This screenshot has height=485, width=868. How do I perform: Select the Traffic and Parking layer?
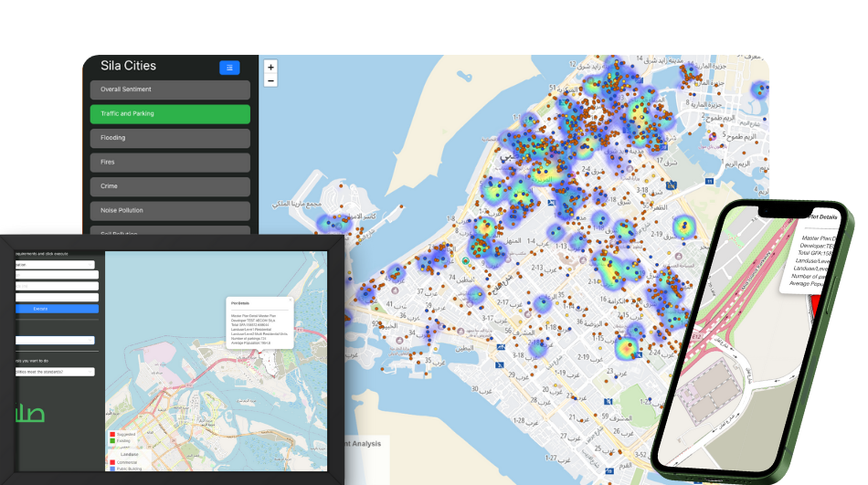pos(170,114)
